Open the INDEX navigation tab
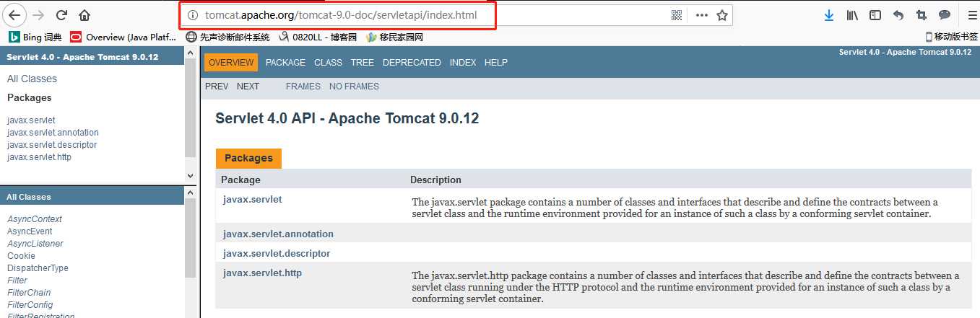980x318 pixels. 463,63
